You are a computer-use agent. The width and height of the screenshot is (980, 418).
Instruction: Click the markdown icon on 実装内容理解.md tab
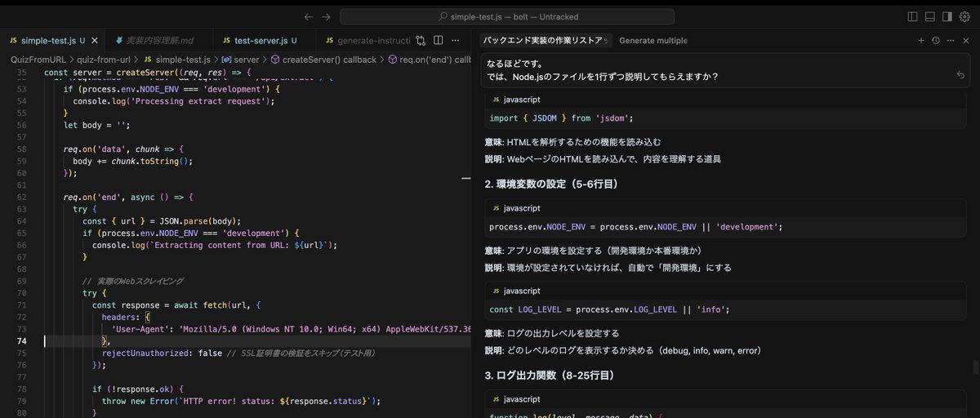(120, 40)
